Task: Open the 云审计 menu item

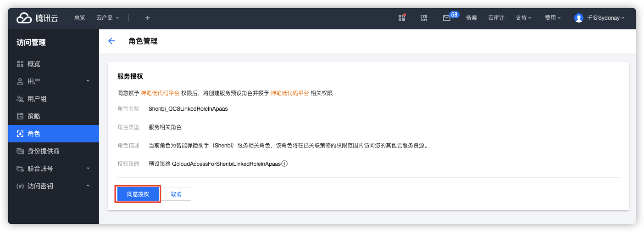Action: (x=496, y=18)
